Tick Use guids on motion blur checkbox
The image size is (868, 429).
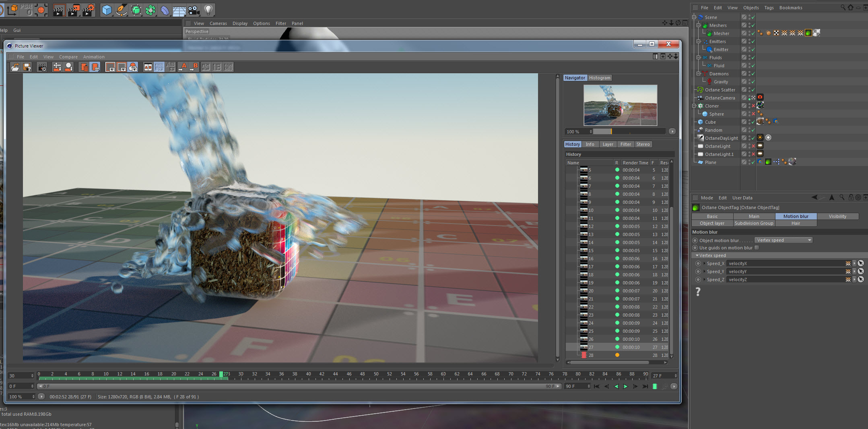pyautogui.click(x=757, y=248)
